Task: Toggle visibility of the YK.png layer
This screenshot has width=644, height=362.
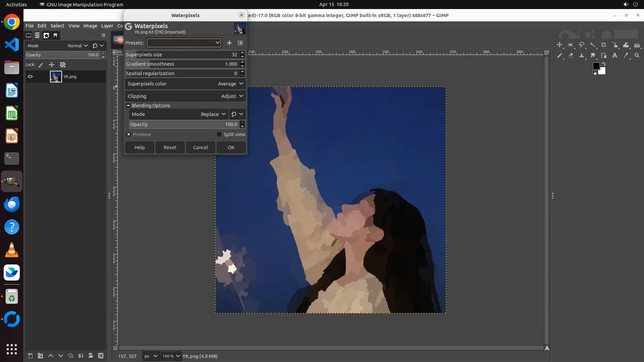Action: pos(30,77)
